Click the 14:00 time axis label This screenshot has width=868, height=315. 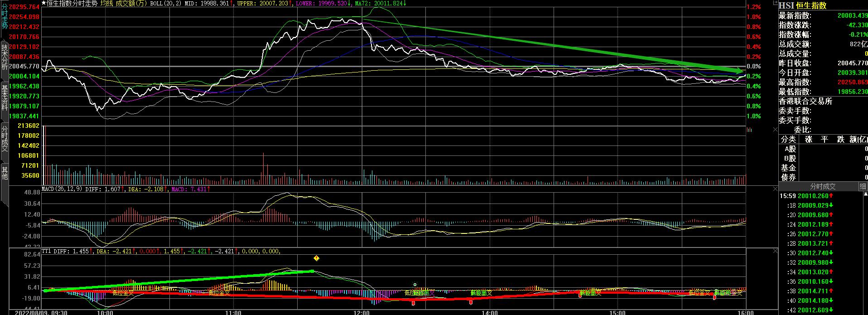490,312
